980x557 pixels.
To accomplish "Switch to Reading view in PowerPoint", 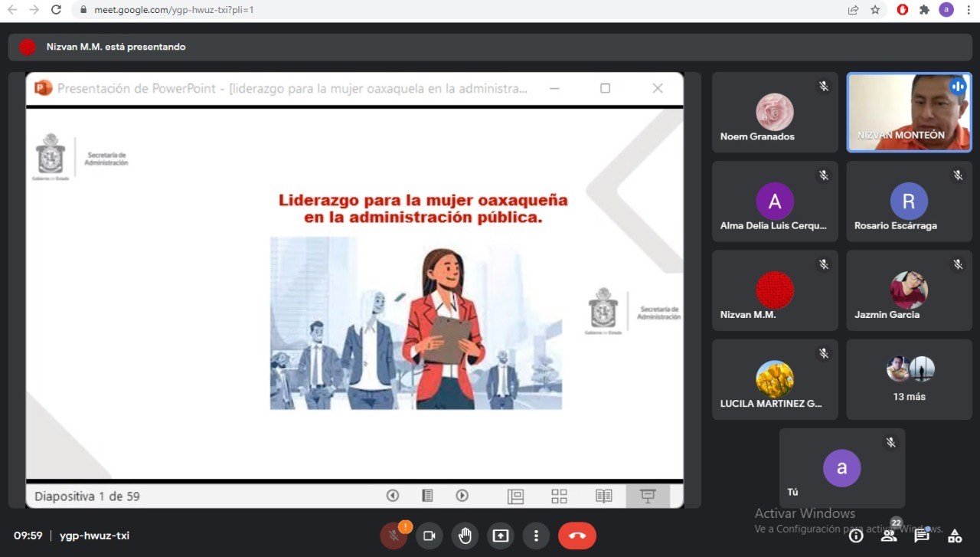I will tap(604, 496).
